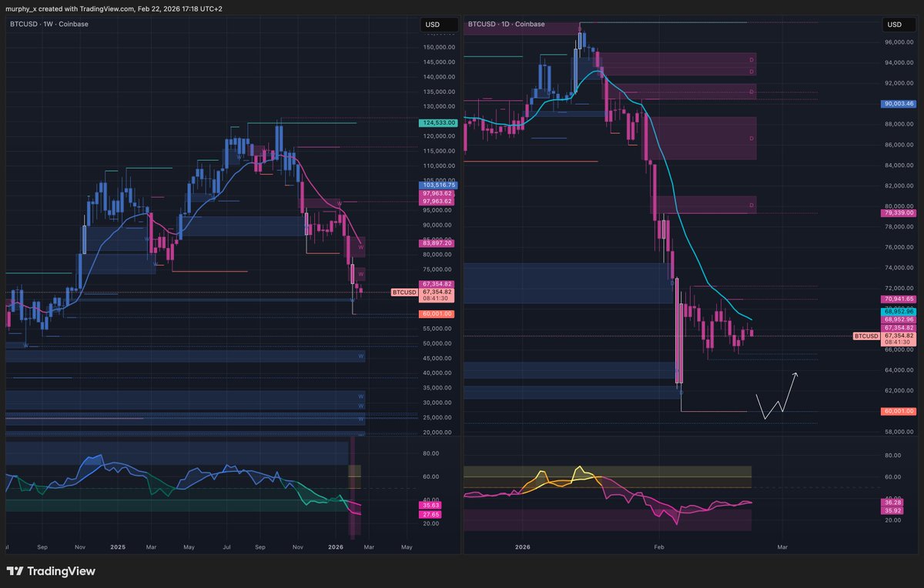Click the 150,000.00 price axis tick

(440, 47)
